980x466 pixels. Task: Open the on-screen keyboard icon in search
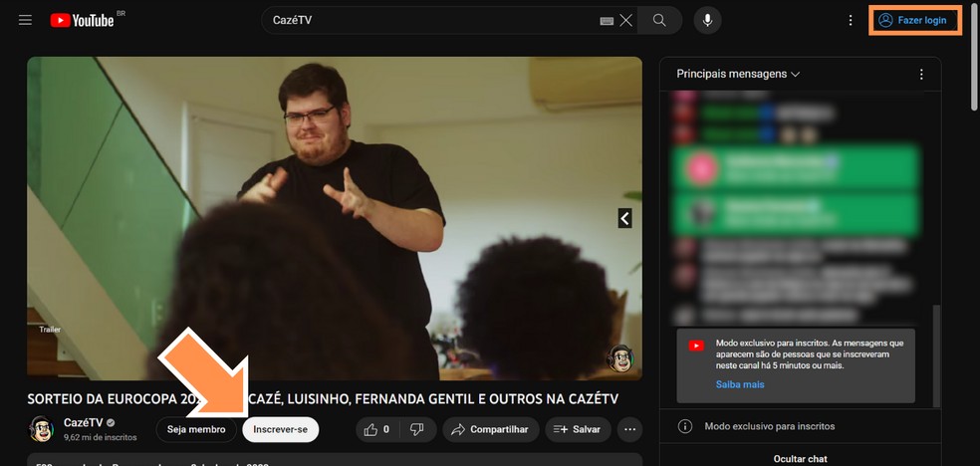pyautogui.click(x=607, y=21)
